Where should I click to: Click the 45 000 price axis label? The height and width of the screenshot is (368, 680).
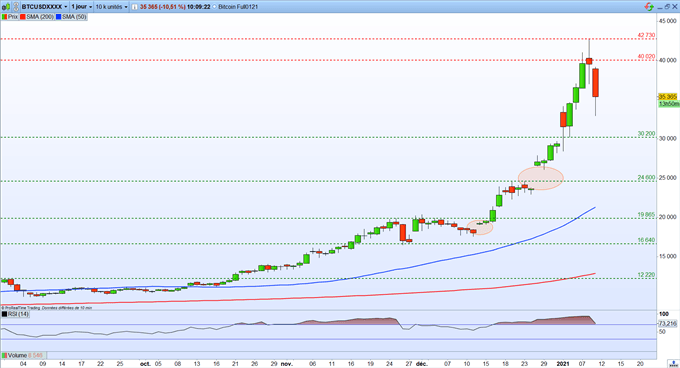point(668,21)
